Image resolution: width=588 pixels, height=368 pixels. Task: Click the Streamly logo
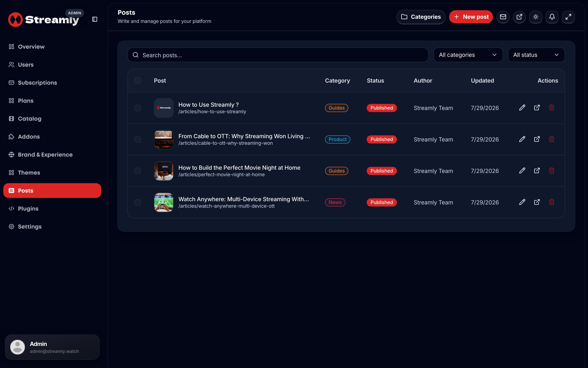click(x=44, y=19)
